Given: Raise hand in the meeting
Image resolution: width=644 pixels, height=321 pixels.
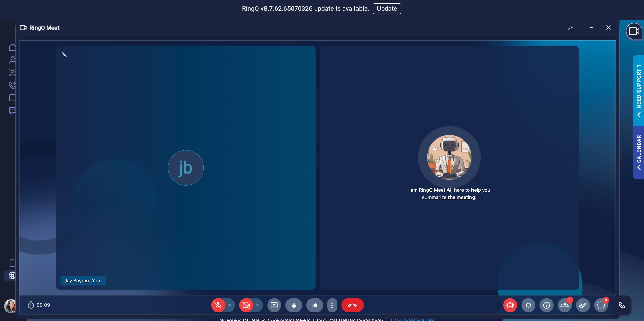Looking at the screenshot, I should tap(294, 305).
